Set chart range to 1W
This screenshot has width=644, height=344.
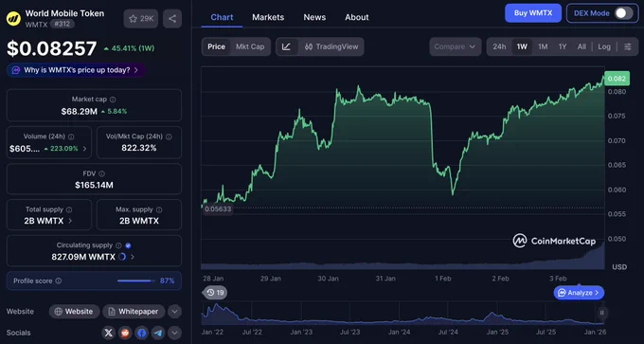[x=522, y=46]
